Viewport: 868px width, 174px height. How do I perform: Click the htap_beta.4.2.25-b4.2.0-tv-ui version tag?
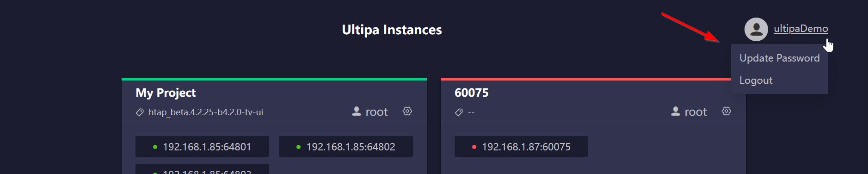[x=206, y=112]
